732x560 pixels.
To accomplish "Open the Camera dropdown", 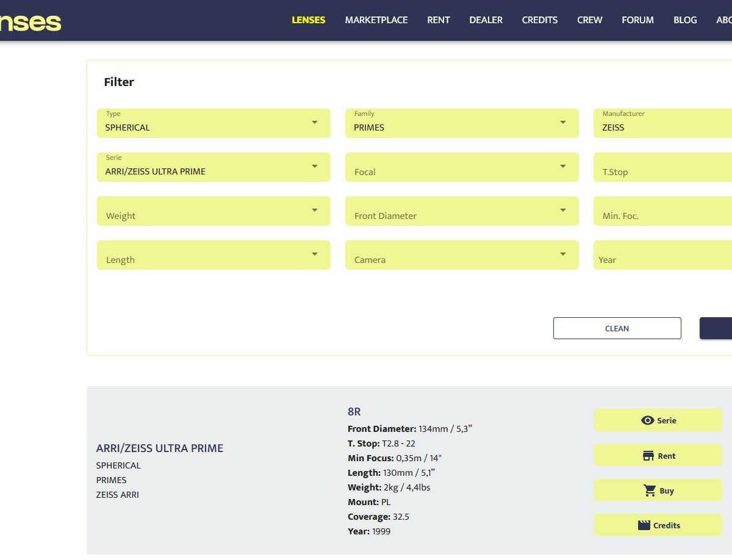I will [x=462, y=255].
